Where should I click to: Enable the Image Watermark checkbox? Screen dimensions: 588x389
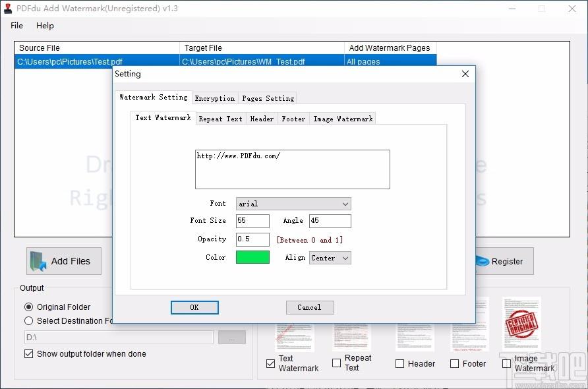[506, 363]
